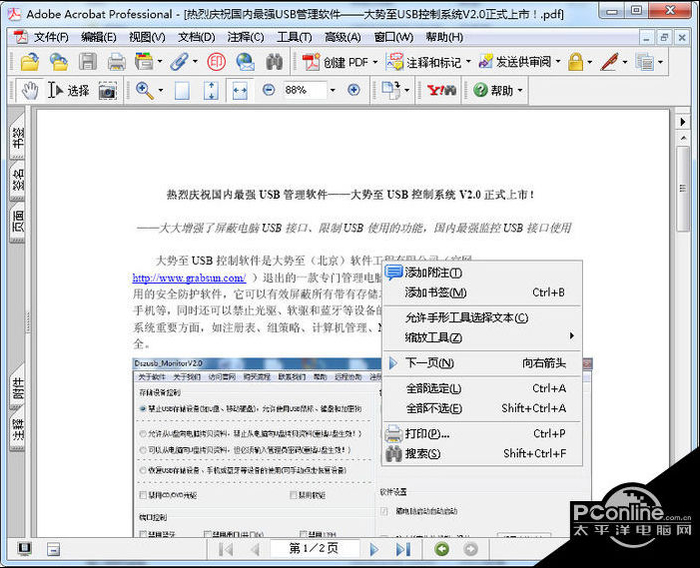This screenshot has height=568, width=700.
Task: Open the 高级(A) menu
Action: click(x=342, y=37)
